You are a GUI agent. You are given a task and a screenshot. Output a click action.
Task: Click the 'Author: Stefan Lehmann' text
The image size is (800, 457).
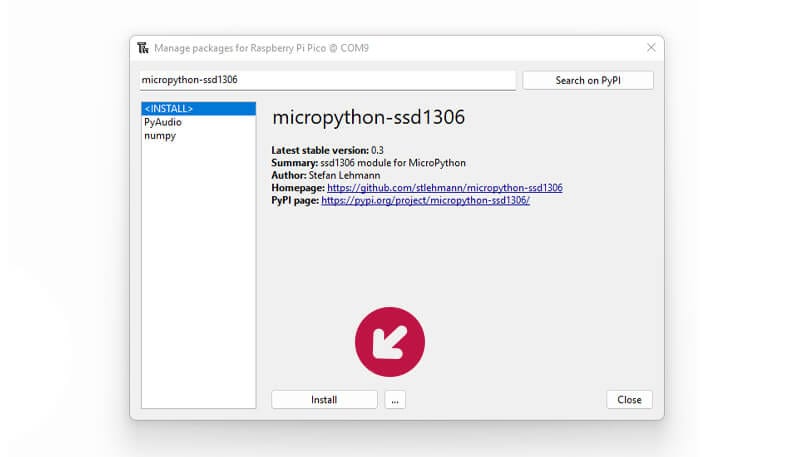(326, 175)
